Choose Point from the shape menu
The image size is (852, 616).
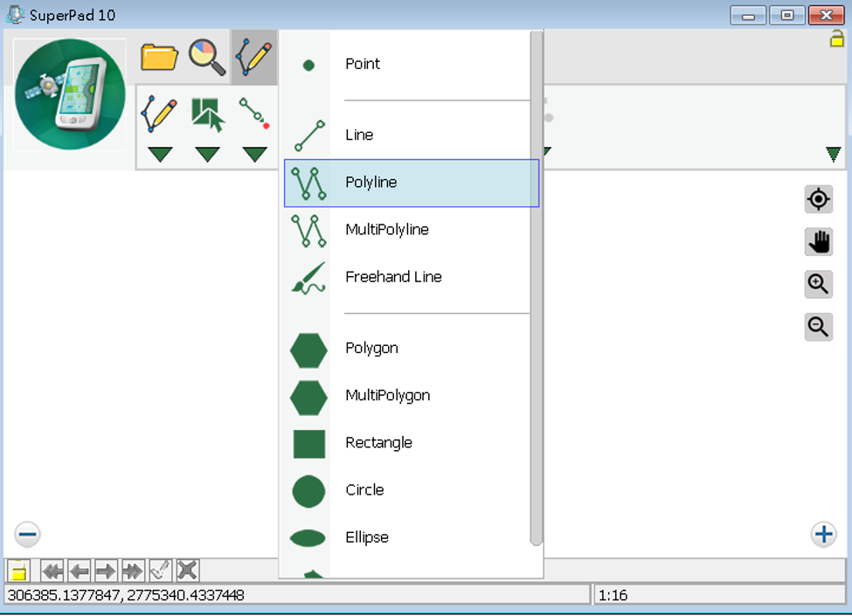click(412, 64)
